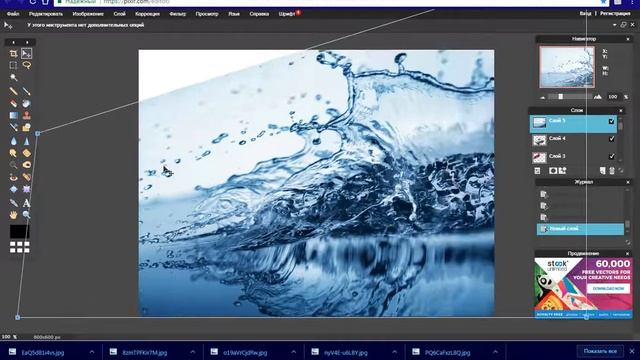Open options chevron for fifth downloaded jpg
This screenshot has height=360, width=640.
tap(495, 352)
